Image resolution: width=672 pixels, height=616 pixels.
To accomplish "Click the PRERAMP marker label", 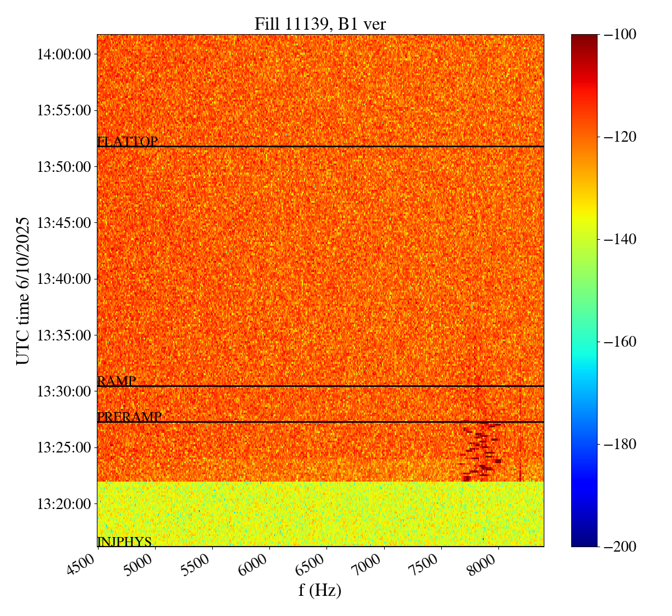I will pos(129,417).
